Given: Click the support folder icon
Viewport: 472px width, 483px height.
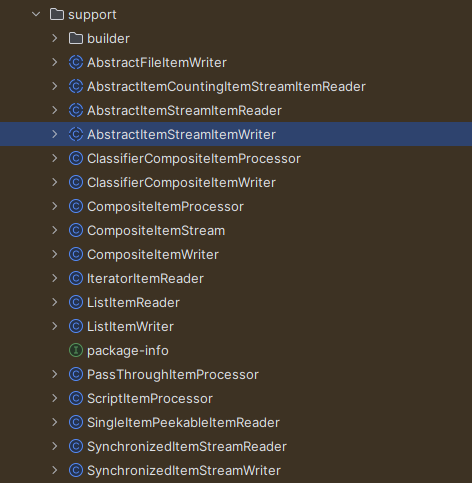Looking at the screenshot, I should [57, 14].
